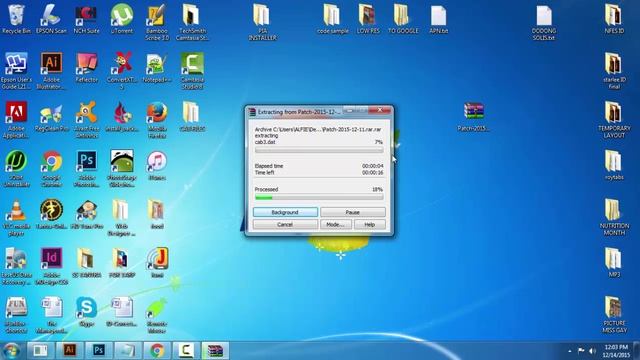Close the WinRAR extracting dialog
640x360 pixels.
tap(379, 110)
